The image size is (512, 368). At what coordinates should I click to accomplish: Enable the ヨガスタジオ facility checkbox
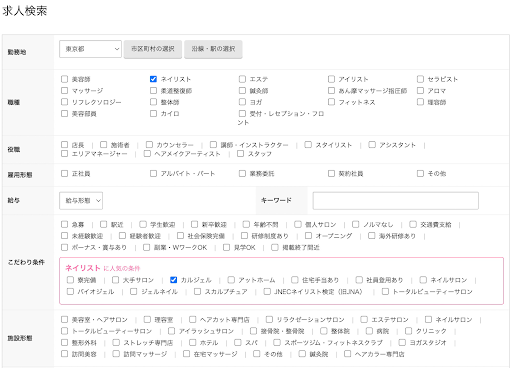pos(402,342)
